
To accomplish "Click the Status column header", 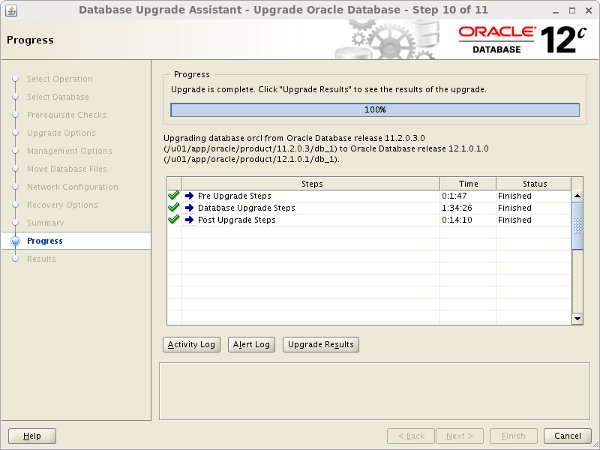I will (x=532, y=184).
